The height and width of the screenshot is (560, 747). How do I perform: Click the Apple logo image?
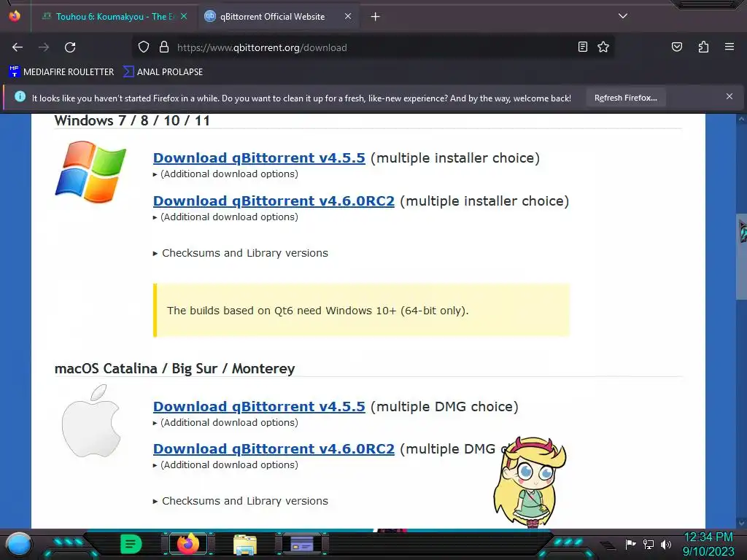point(90,421)
